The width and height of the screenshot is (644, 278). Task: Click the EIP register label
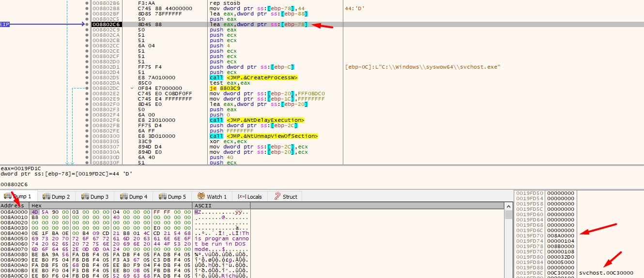[x=5, y=24]
